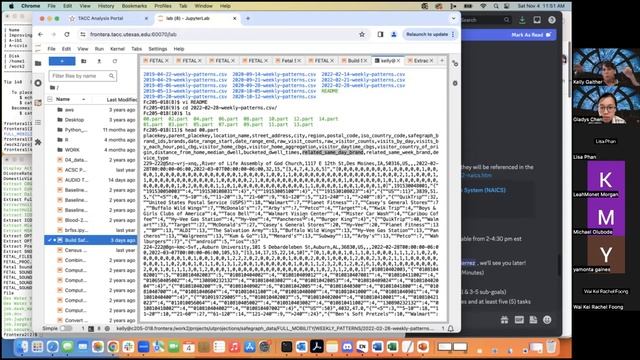The image size is (640, 360).
Task: Open Safari from the Dock
Action: [52, 347]
